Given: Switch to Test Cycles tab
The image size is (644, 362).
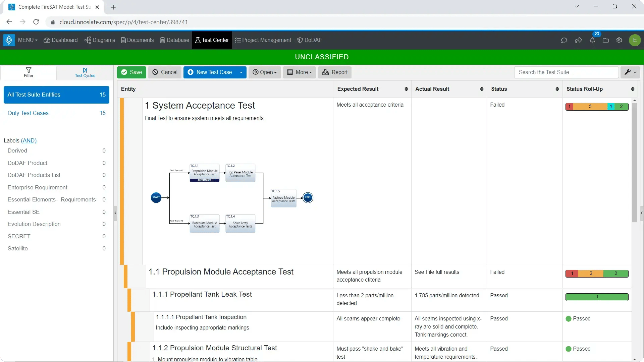Looking at the screenshot, I should point(85,72).
